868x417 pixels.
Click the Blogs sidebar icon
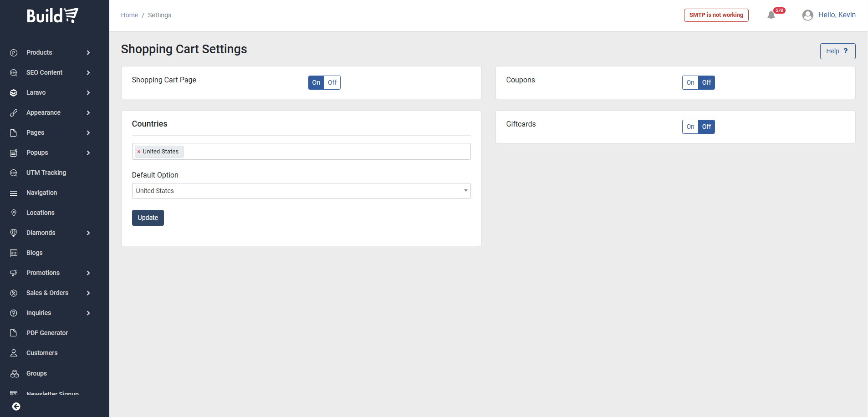[14, 253]
